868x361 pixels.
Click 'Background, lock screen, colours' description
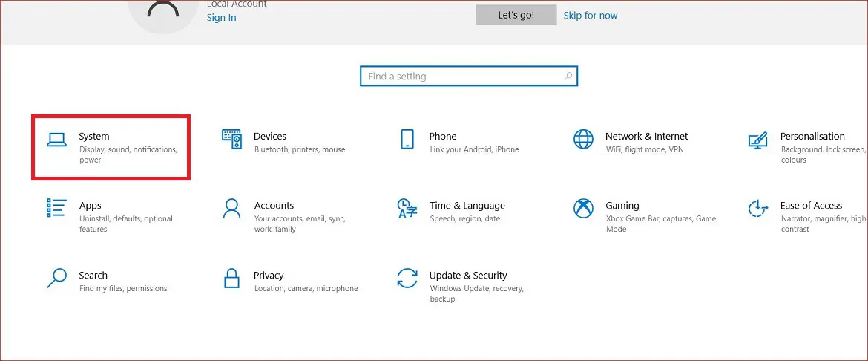coord(823,155)
